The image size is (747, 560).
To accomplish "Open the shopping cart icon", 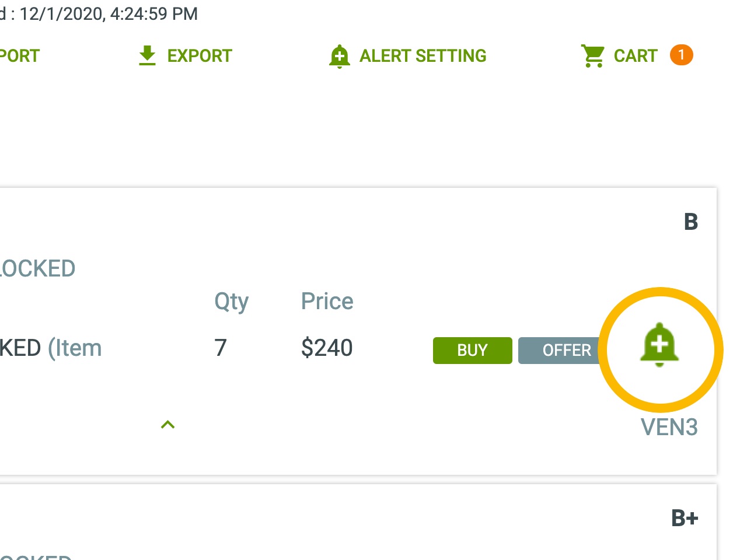I will [593, 54].
